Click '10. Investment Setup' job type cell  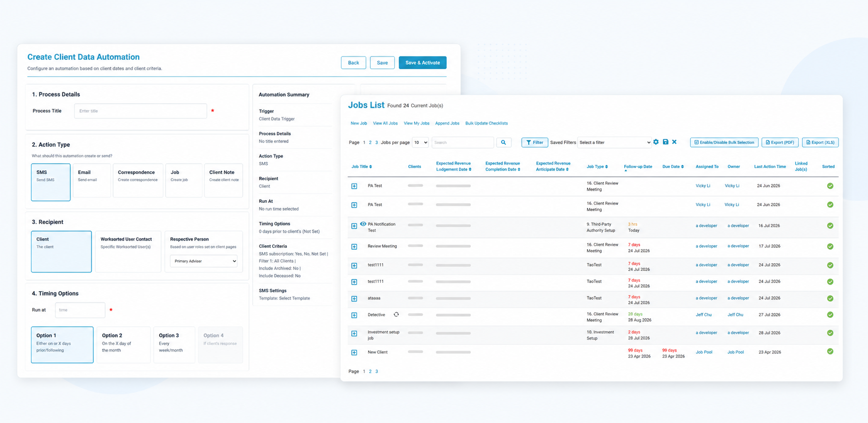(600, 335)
